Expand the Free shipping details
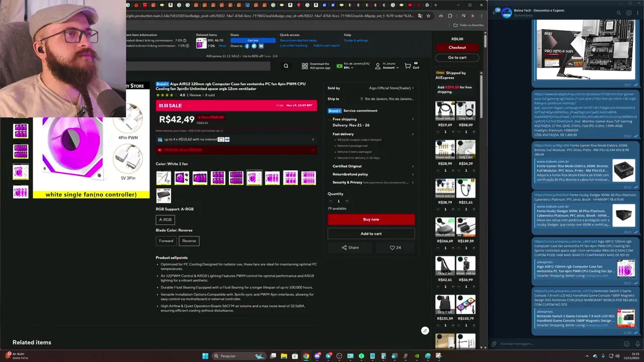The image size is (644, 362). coord(373,119)
